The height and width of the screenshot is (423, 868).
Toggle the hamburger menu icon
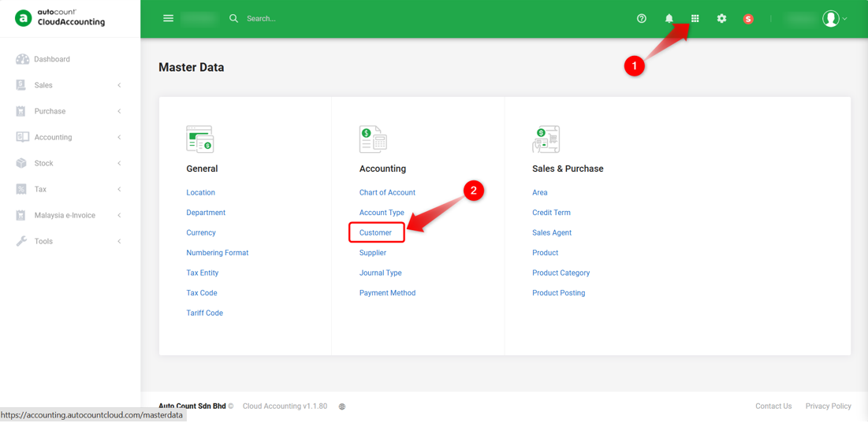coord(168,18)
